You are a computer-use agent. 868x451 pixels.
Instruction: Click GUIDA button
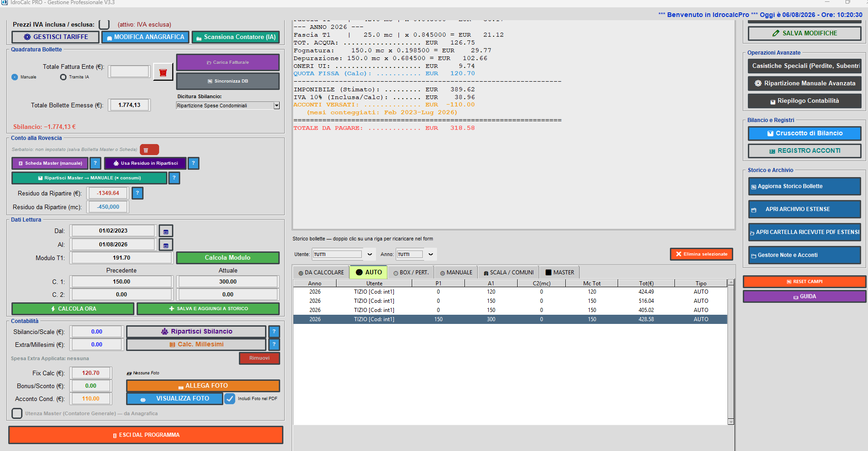pos(804,296)
